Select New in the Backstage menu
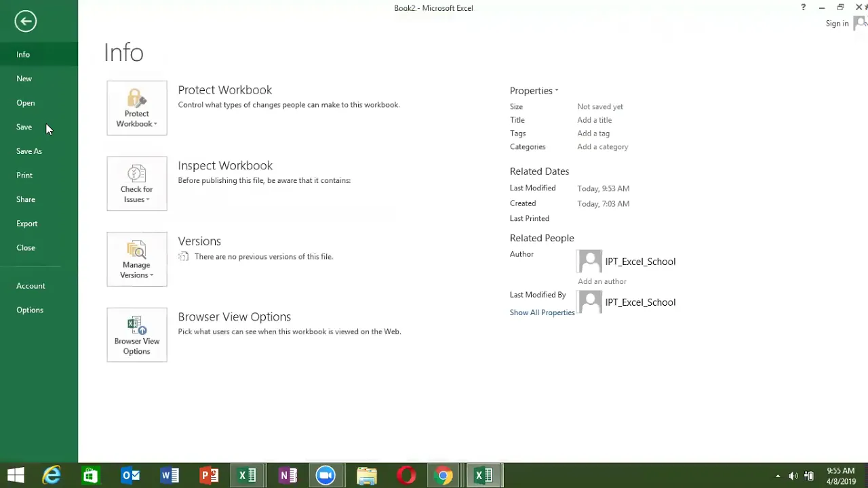868x488 pixels. pos(39,79)
